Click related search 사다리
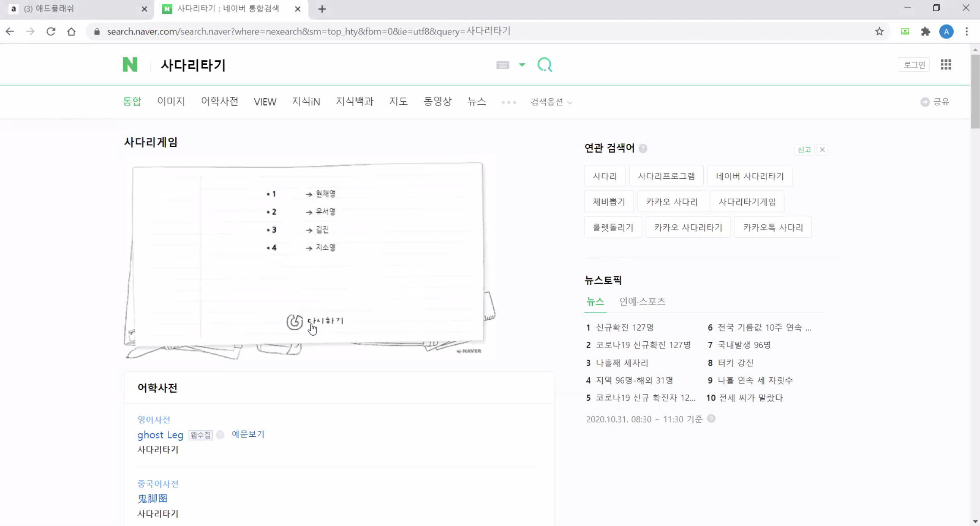Image resolution: width=980 pixels, height=526 pixels. coord(604,176)
